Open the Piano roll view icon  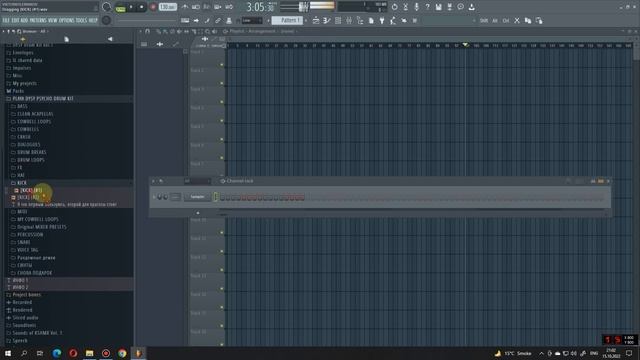(x=327, y=20)
